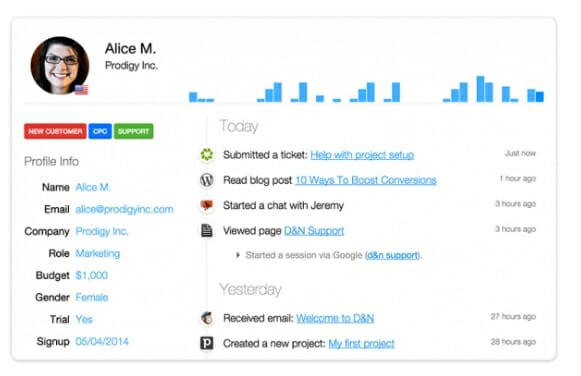The height and width of the screenshot is (376, 581).
Task: Click the document icon beside Viewed page
Action: tap(207, 230)
